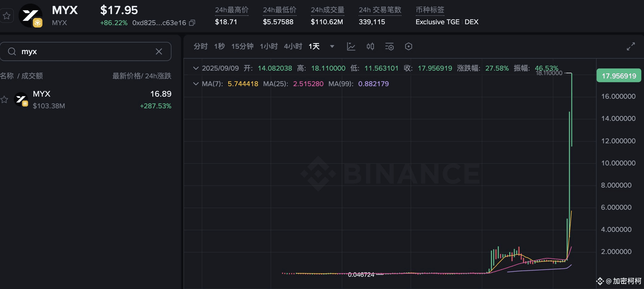The image size is (644, 289).
Task: Click the 24h成交量 label
Action: 327,10
